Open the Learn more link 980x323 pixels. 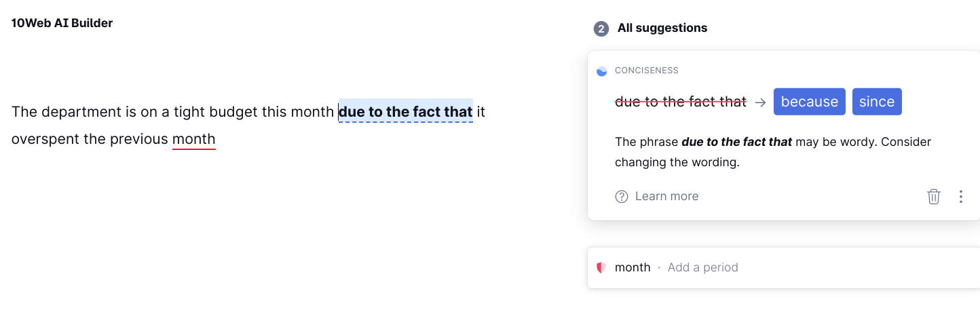[666, 196]
